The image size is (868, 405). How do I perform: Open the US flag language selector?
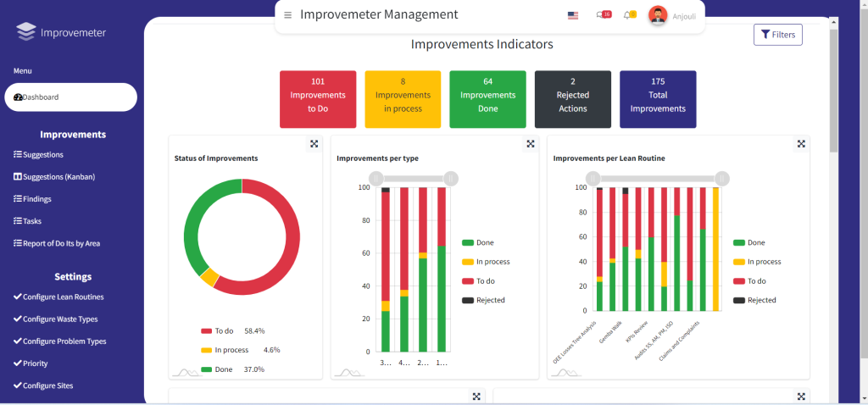coord(573,15)
